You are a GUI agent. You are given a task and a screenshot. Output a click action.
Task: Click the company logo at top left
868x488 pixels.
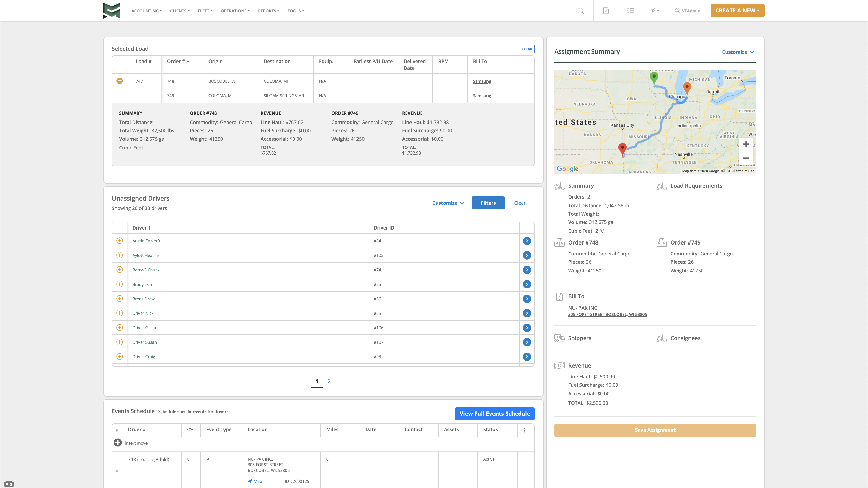(111, 10)
